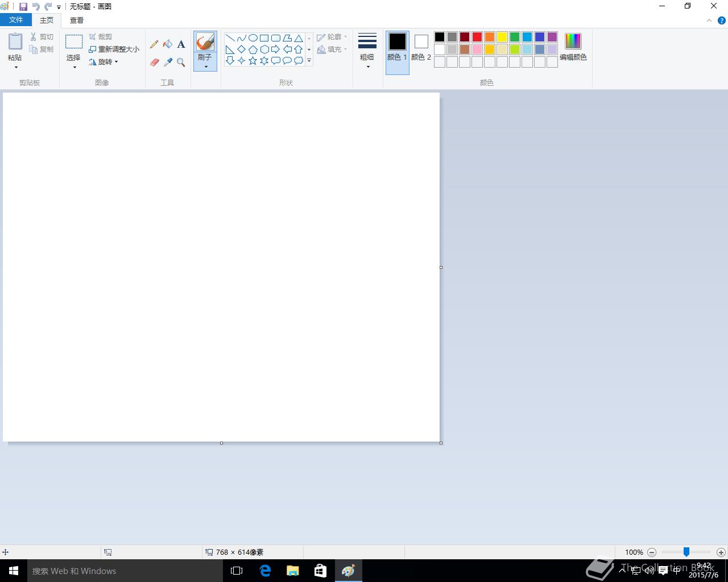Open the 旋转 (Rotate) dropdown
The width and height of the screenshot is (728, 582).
pyautogui.click(x=104, y=62)
